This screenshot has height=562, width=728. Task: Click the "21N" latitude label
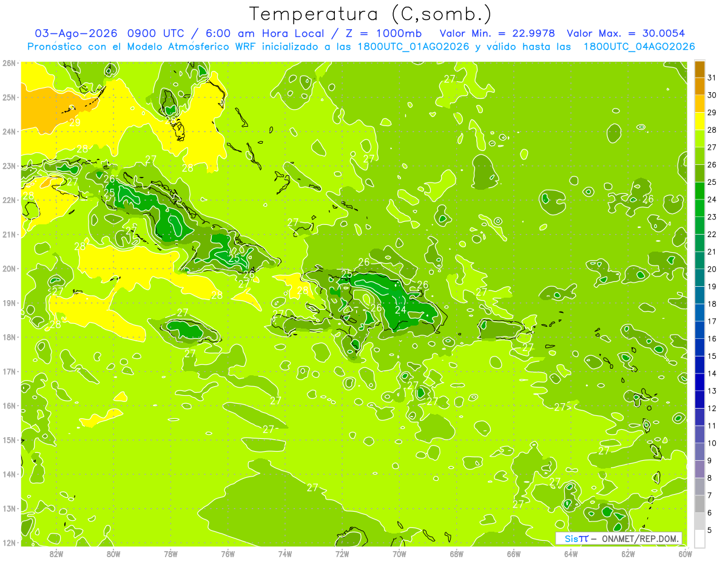pyautogui.click(x=8, y=234)
